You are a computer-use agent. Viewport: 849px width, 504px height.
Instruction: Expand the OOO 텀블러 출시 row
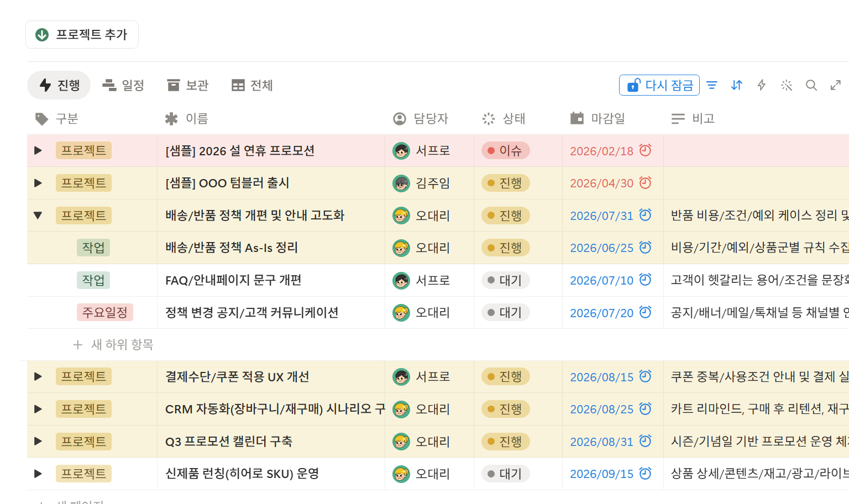tap(38, 183)
